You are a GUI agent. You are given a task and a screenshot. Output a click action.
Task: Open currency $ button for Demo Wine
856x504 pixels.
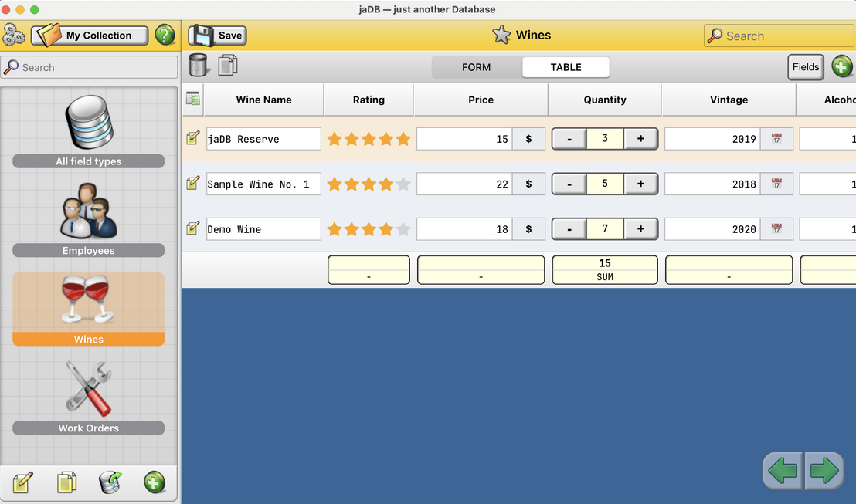(528, 229)
